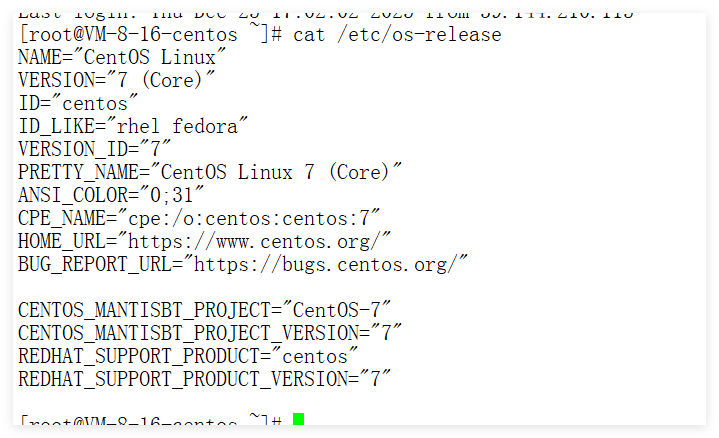
Task: Click the REDHAT_SUPPORT_PRODUCT="centos" line
Action: coord(188,356)
